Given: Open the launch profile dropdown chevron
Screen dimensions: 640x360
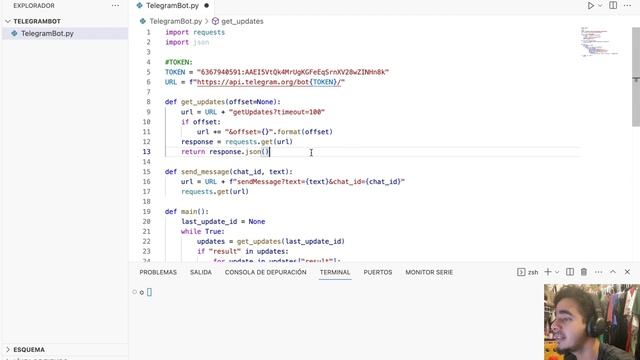Looking at the screenshot, I should pyautogui.click(x=557, y=272).
